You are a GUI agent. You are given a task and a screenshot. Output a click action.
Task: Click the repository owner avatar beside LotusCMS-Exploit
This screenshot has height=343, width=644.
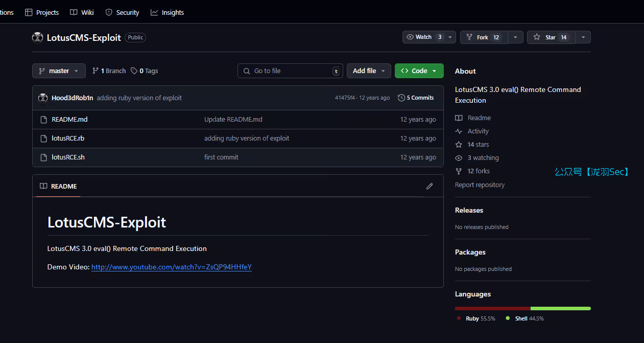click(x=38, y=37)
